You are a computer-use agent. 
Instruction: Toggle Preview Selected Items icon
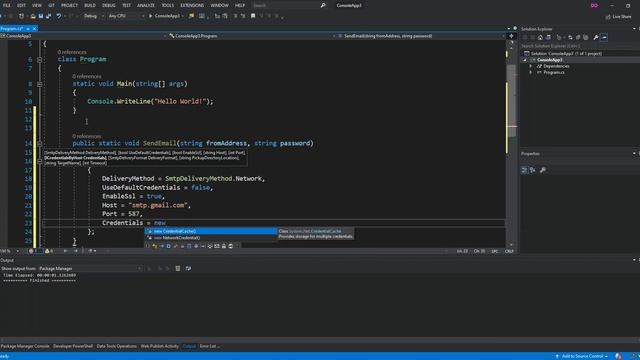pos(604,38)
